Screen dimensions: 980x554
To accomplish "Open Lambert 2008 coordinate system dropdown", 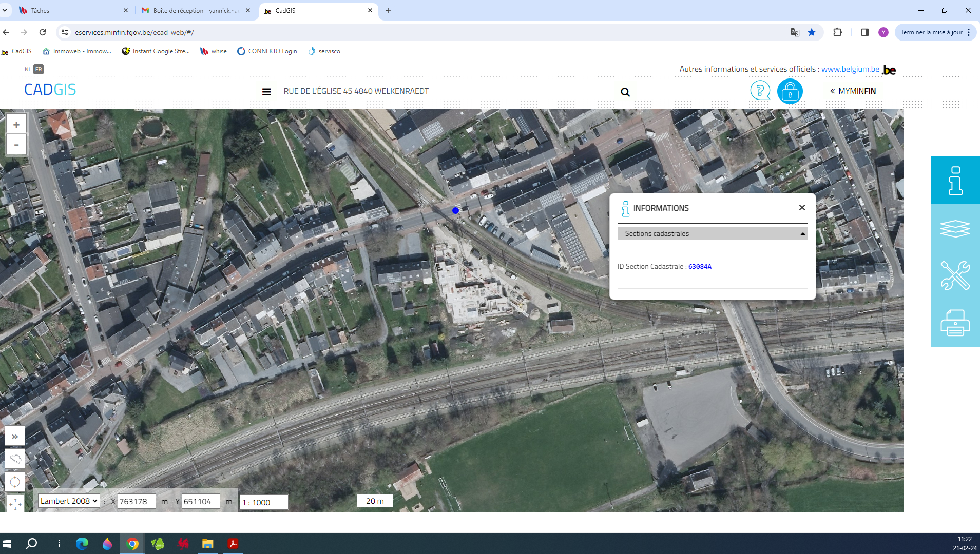I will pyautogui.click(x=69, y=501).
